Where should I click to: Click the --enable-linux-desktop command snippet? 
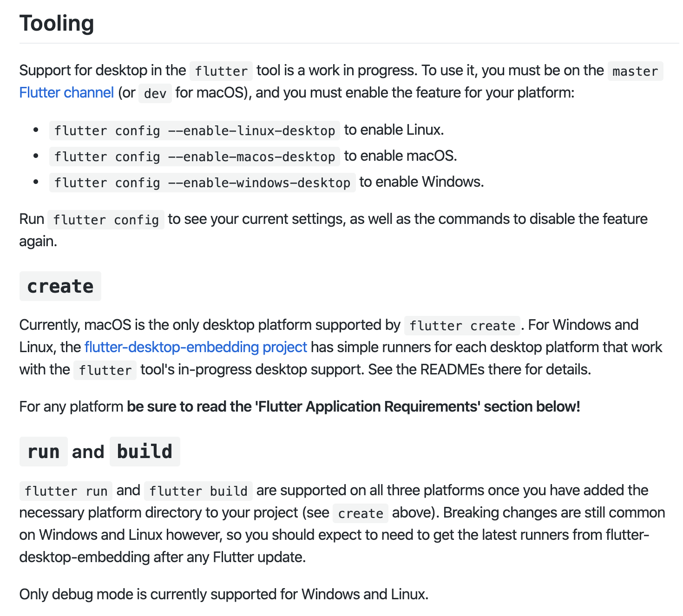pos(194,131)
